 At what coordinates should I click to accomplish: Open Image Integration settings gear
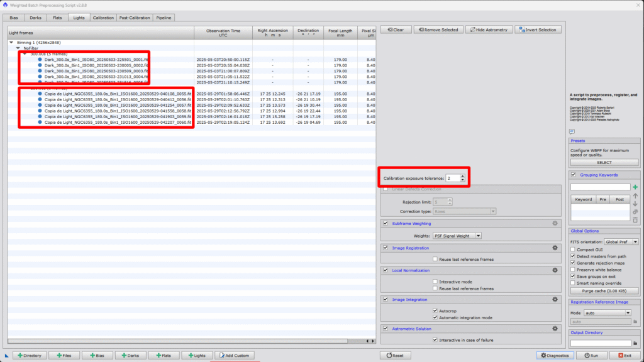[555, 300]
